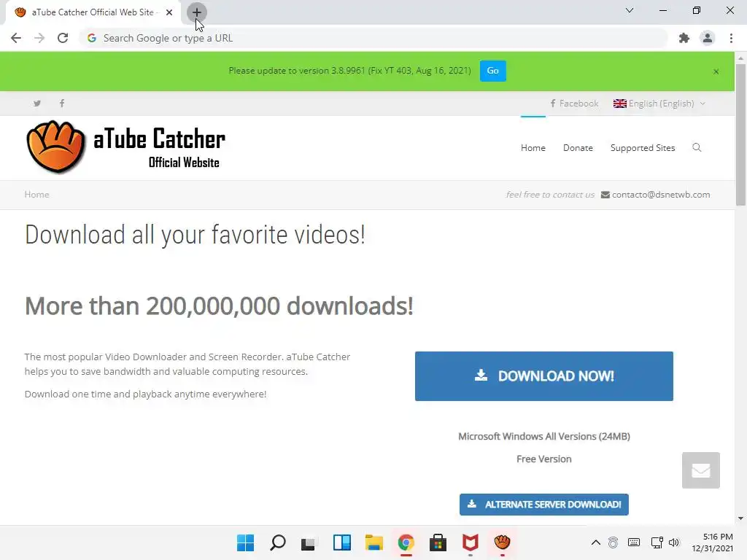Open a new browser tab
The image size is (747, 560).
[x=196, y=12]
